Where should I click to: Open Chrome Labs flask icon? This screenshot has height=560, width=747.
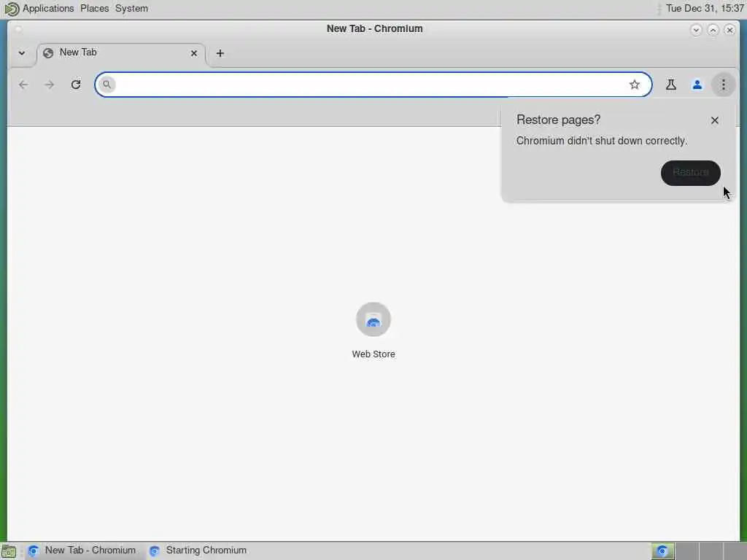tap(671, 85)
